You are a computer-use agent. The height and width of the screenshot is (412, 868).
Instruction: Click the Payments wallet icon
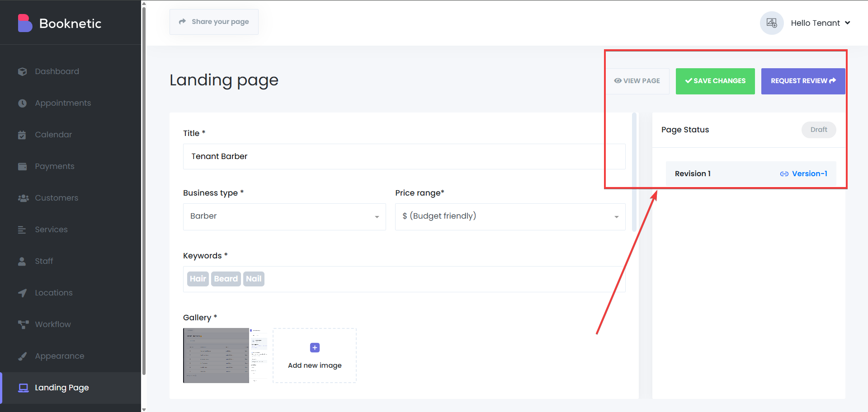click(x=22, y=166)
